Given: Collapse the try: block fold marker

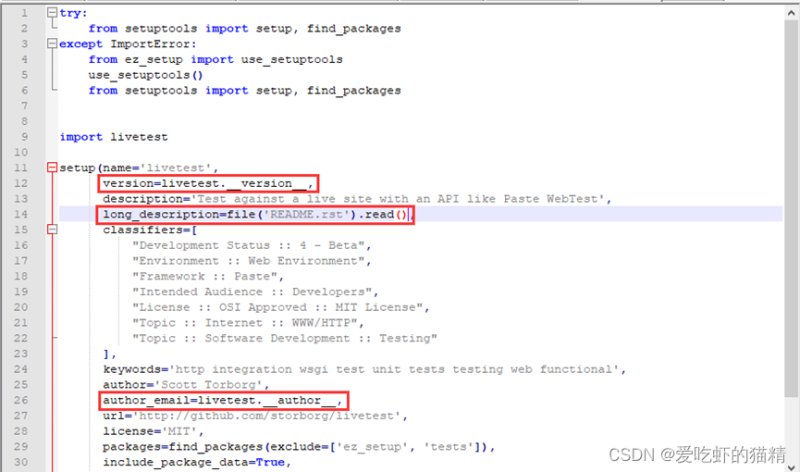Looking at the screenshot, I should click(x=52, y=13).
